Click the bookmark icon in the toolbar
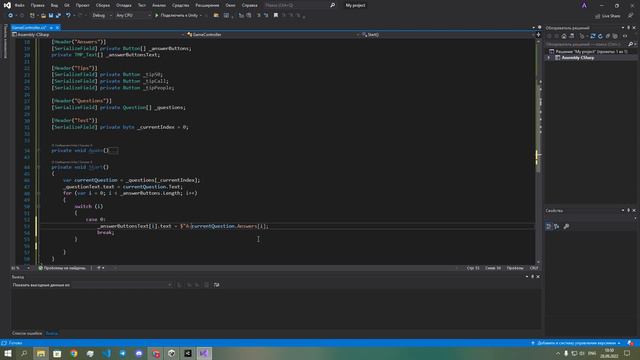Screen dimensions: 640x360 pyautogui.click(x=276, y=16)
